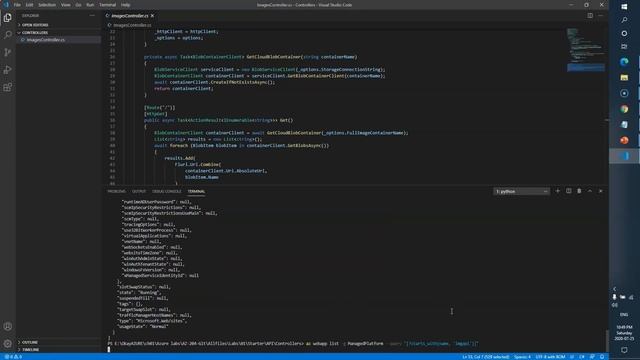Open the Go menu
640x360 pixels.
[x=78, y=5]
